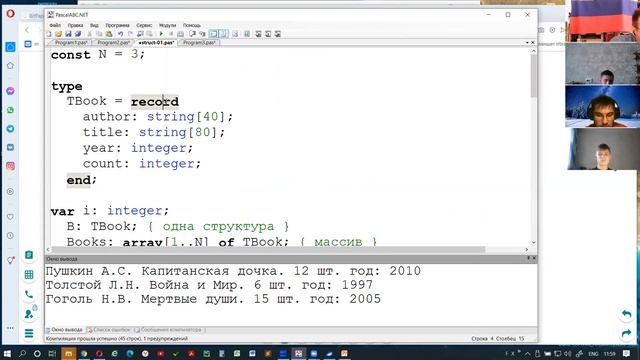Open bookmarks heart in Opera sidebar
The image size is (640, 360).
(x=10, y=217)
